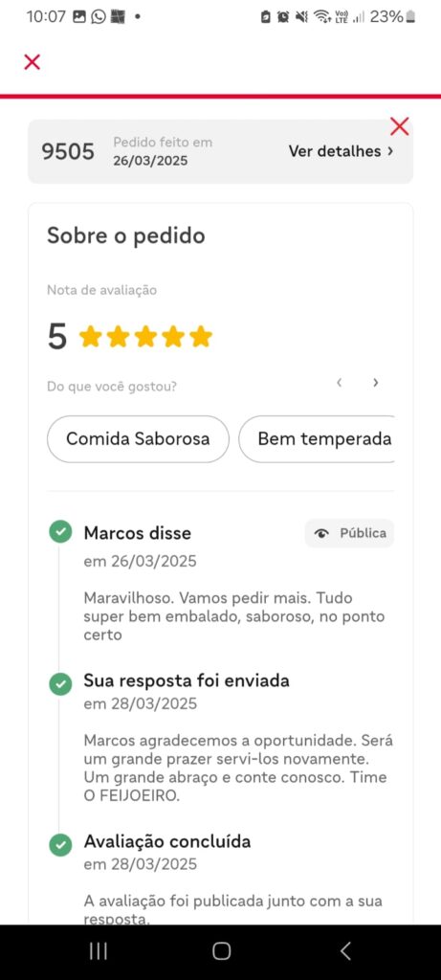Tap the check icon beside Sua resposta foi enviada
This screenshot has height=980, width=441.
(x=60, y=683)
